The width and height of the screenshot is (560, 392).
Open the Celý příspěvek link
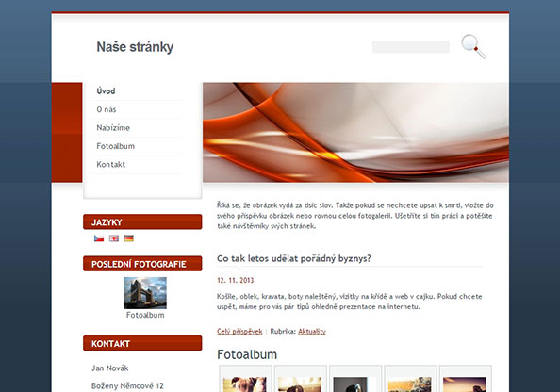(239, 332)
